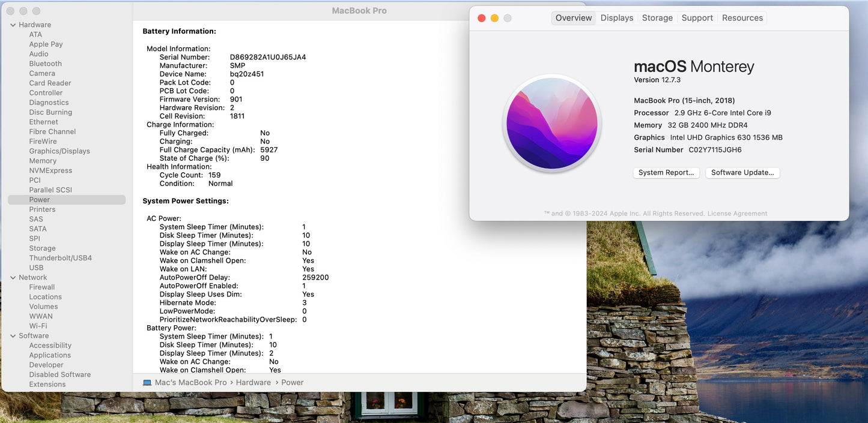Open the Thunderbolt/USB4 sidebar entry
Viewport: 868px width, 423px height.
click(61, 258)
